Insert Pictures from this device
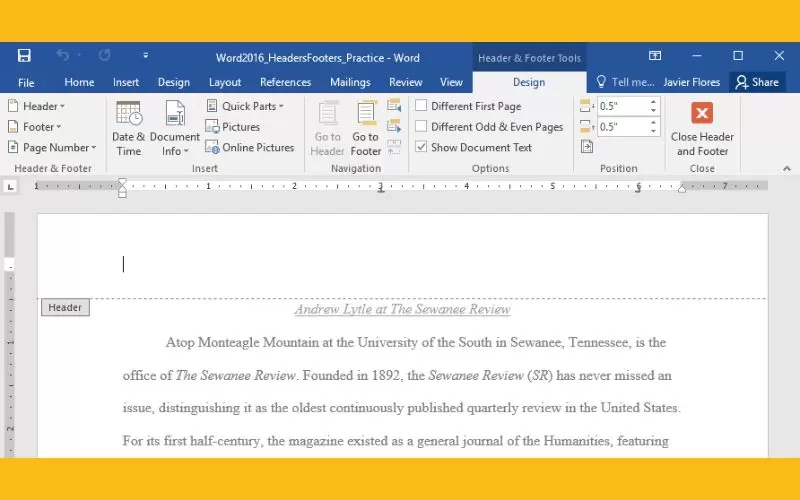Screen dimensions: 800x500 [233, 127]
